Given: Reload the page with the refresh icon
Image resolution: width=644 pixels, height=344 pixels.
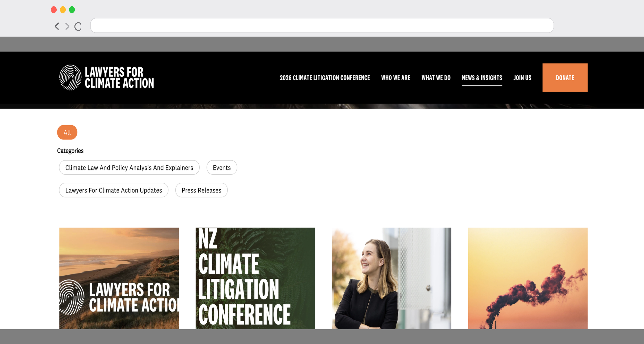Looking at the screenshot, I should [x=78, y=26].
